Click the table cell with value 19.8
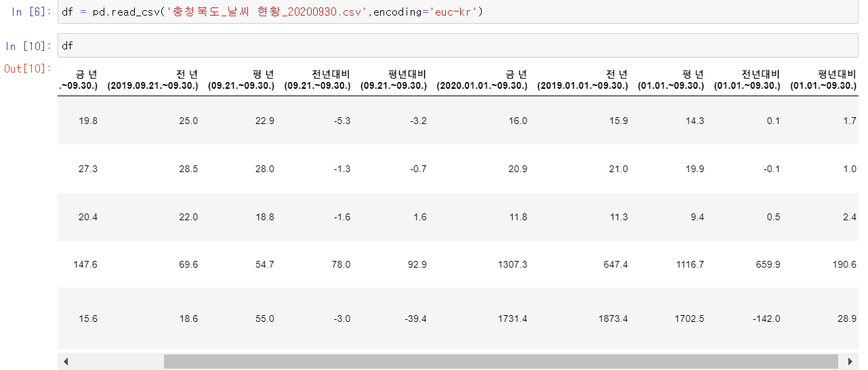This screenshot has width=868, height=370. [88, 121]
